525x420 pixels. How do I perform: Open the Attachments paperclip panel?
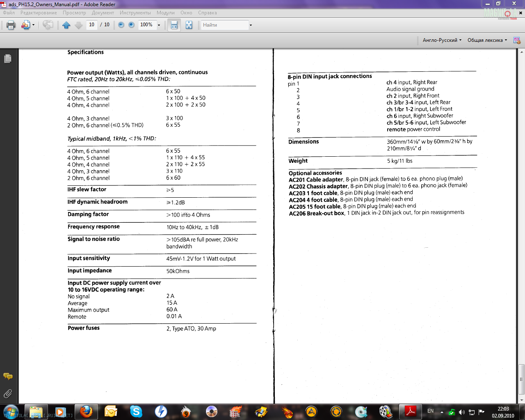click(x=7, y=394)
